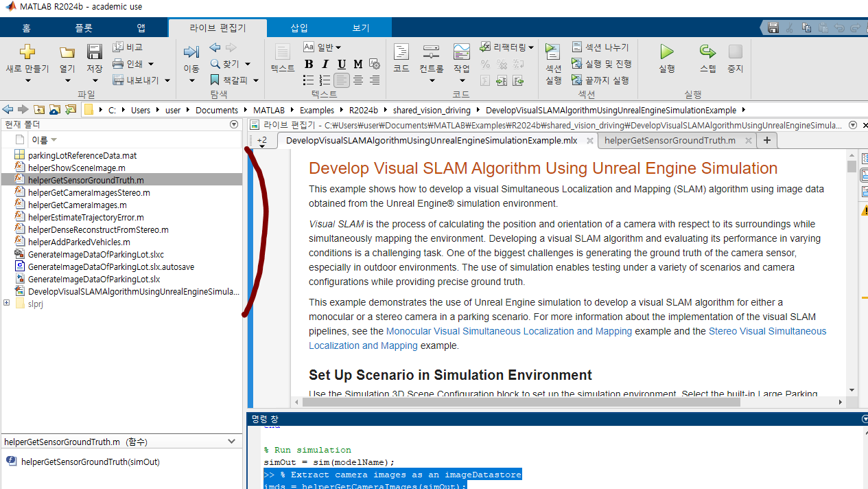This screenshot has height=489, width=868.
Task: Click the 인쇄 printer icon
Action: pyautogui.click(x=118, y=64)
